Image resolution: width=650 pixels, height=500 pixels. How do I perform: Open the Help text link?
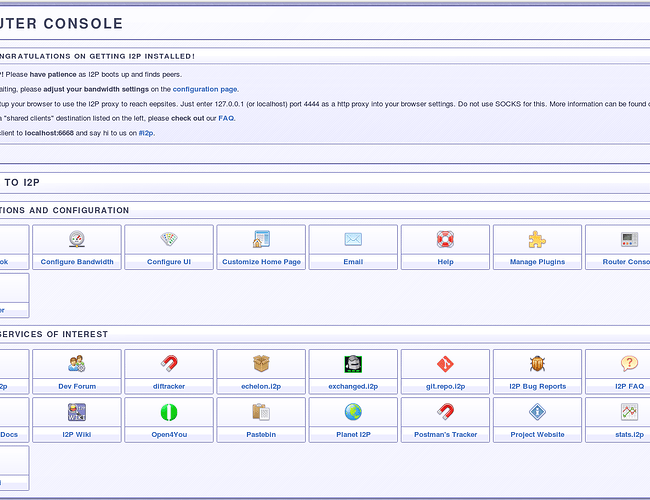pos(445,262)
